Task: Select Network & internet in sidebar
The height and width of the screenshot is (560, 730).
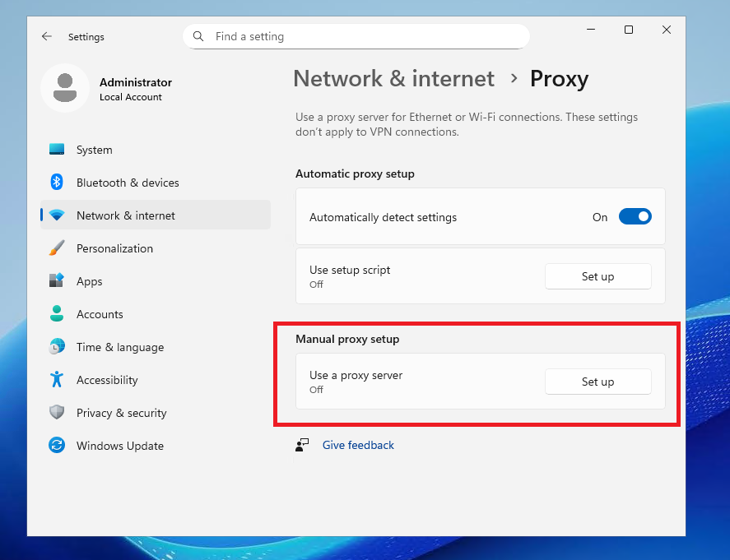Action: (x=156, y=215)
